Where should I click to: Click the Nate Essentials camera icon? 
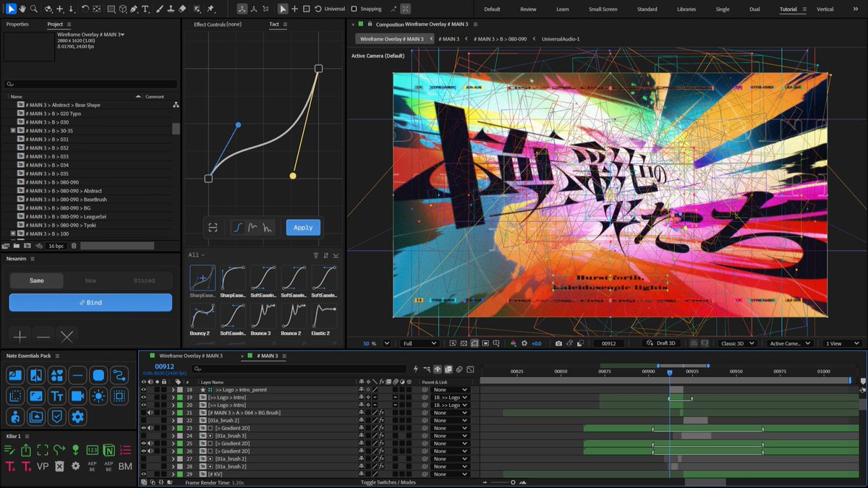tap(78, 396)
